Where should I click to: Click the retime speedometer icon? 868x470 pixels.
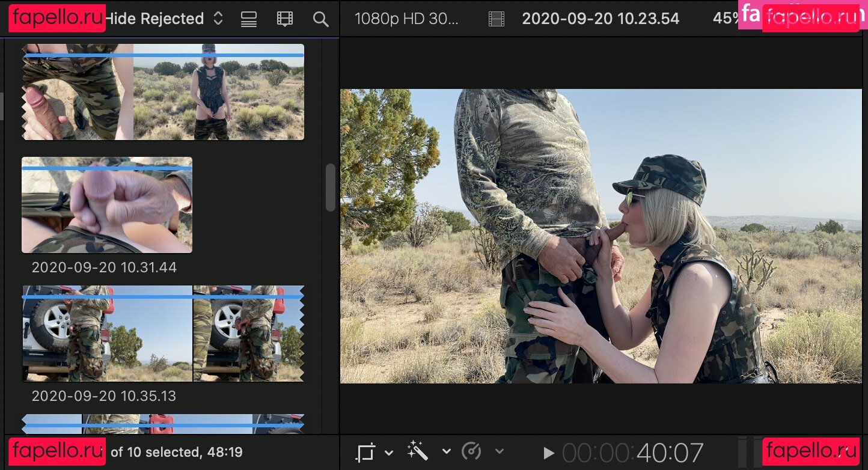(x=472, y=451)
